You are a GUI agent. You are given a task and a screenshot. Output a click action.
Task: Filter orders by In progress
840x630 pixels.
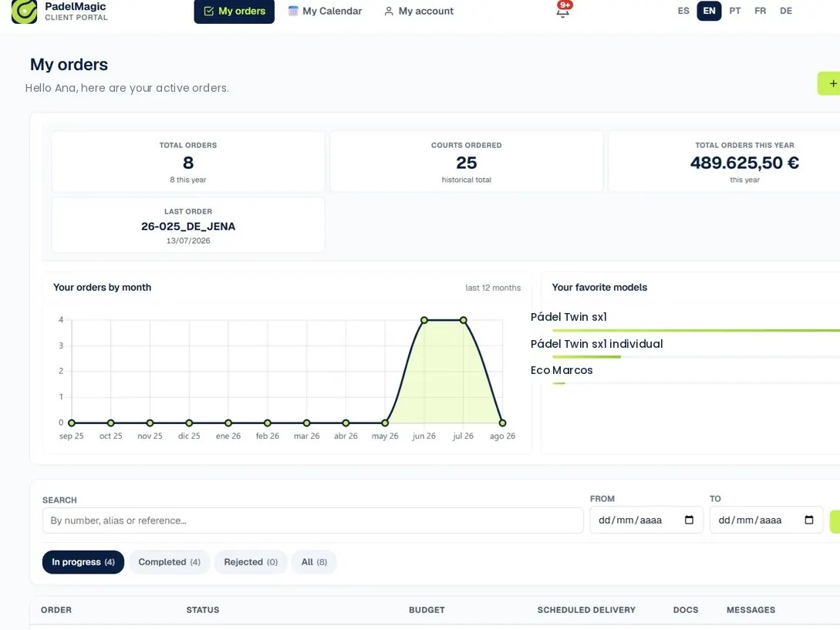click(x=83, y=562)
